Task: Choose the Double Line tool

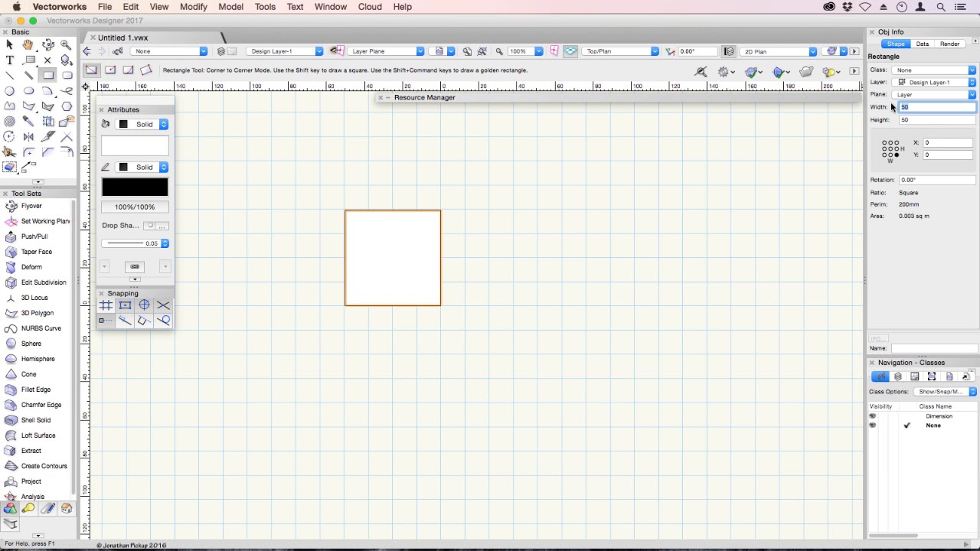Action: click(x=28, y=76)
